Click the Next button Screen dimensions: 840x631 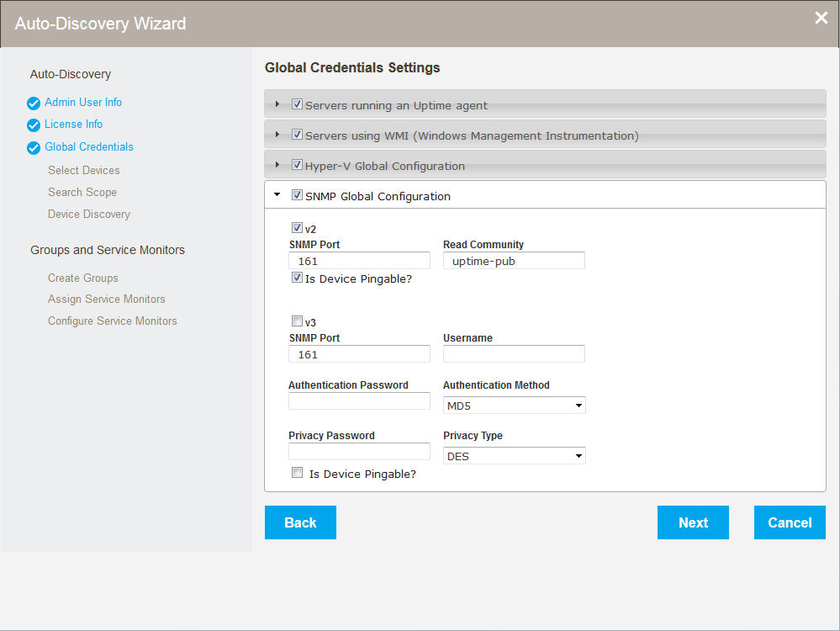tap(693, 522)
